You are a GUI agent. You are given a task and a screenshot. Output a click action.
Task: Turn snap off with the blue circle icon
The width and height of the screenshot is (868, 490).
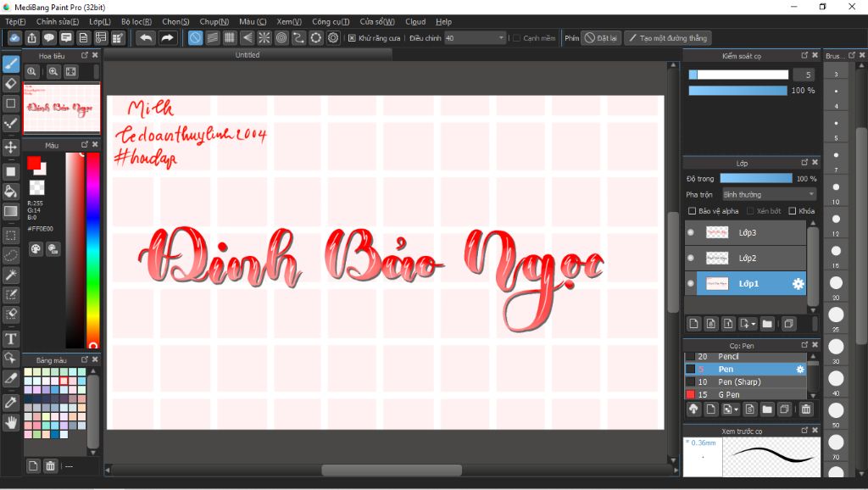tap(196, 38)
